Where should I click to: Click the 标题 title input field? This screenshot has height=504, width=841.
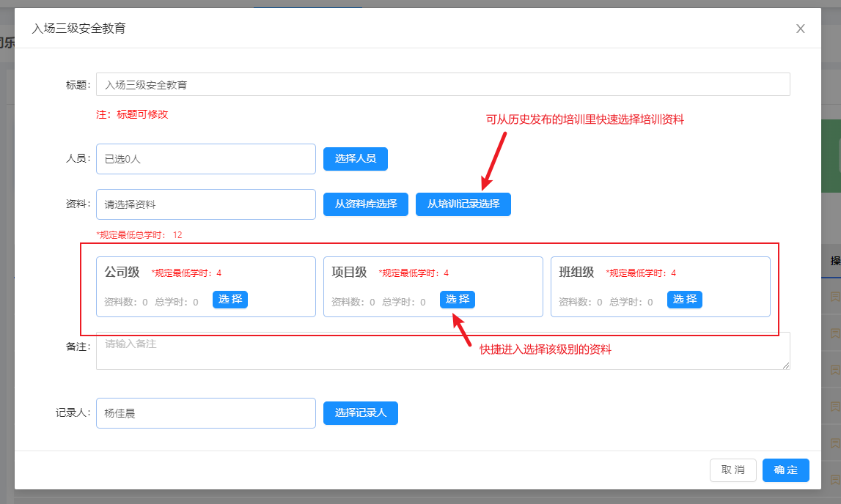coord(442,85)
